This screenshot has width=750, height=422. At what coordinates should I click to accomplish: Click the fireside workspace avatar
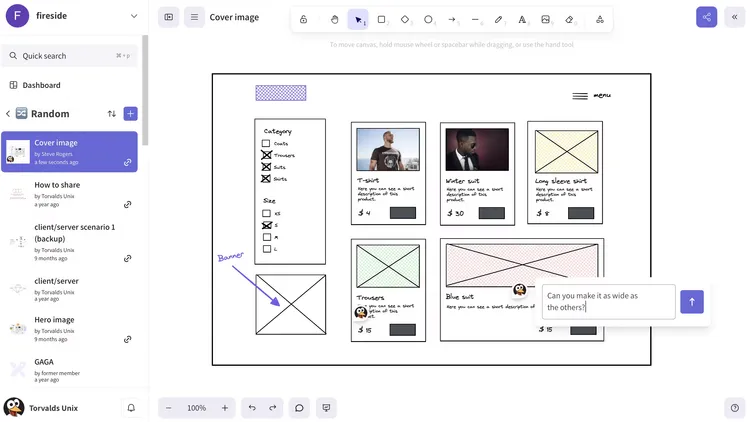point(17,16)
